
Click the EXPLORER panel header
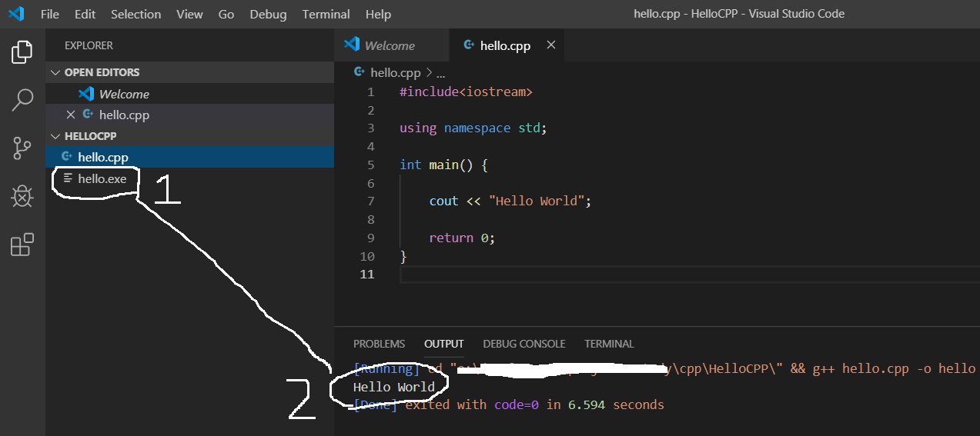[x=89, y=45]
